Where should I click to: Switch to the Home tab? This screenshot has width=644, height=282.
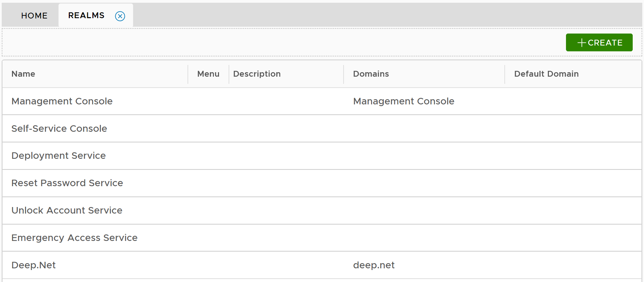click(x=34, y=16)
